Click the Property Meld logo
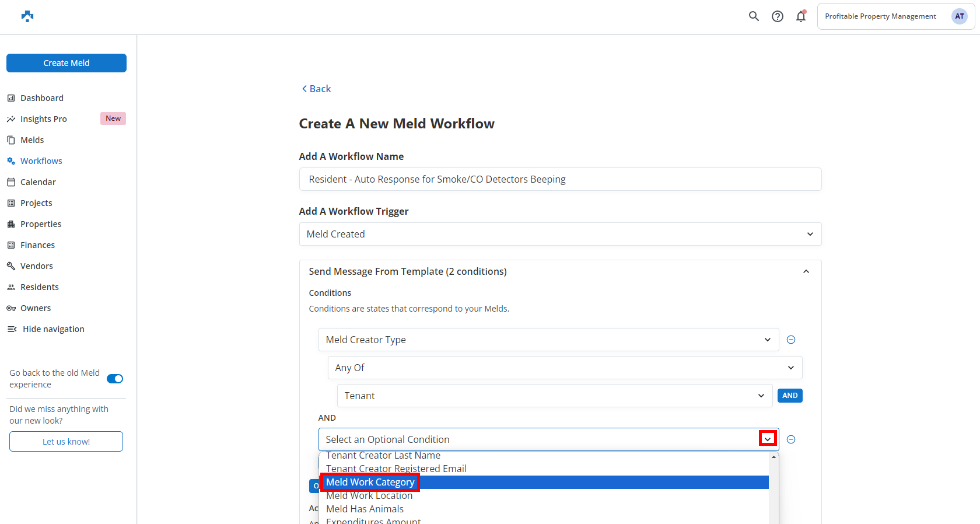 tap(27, 16)
